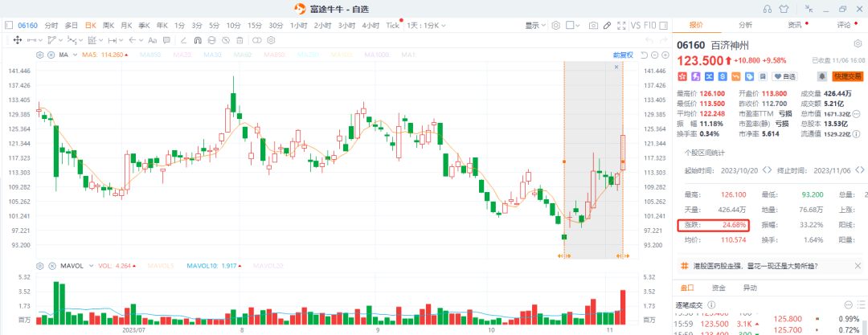Open the 分析 analysis tab
The image size is (868, 335).
(x=746, y=25)
